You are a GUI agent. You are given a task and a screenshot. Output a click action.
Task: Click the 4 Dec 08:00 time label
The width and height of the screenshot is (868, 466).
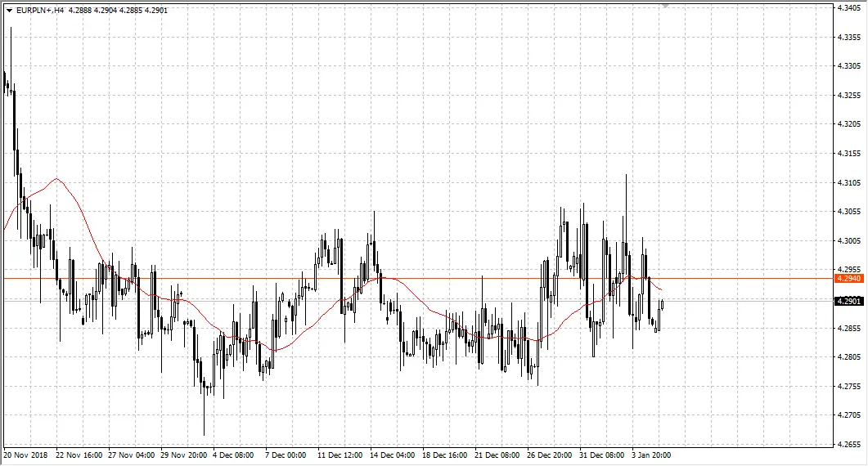click(233, 455)
